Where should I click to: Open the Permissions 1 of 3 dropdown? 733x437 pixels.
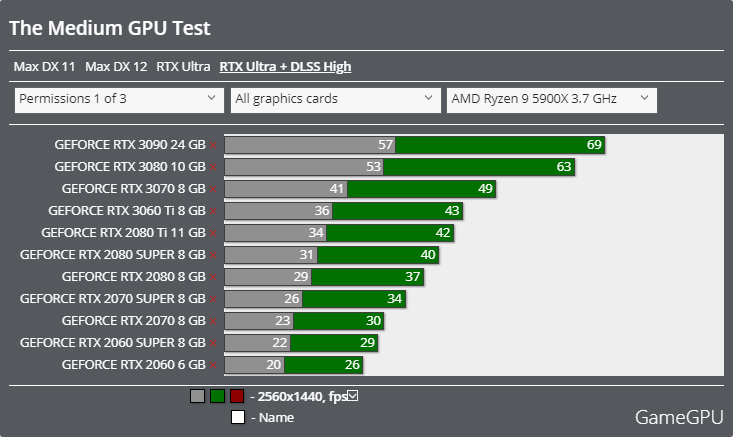click(119, 100)
